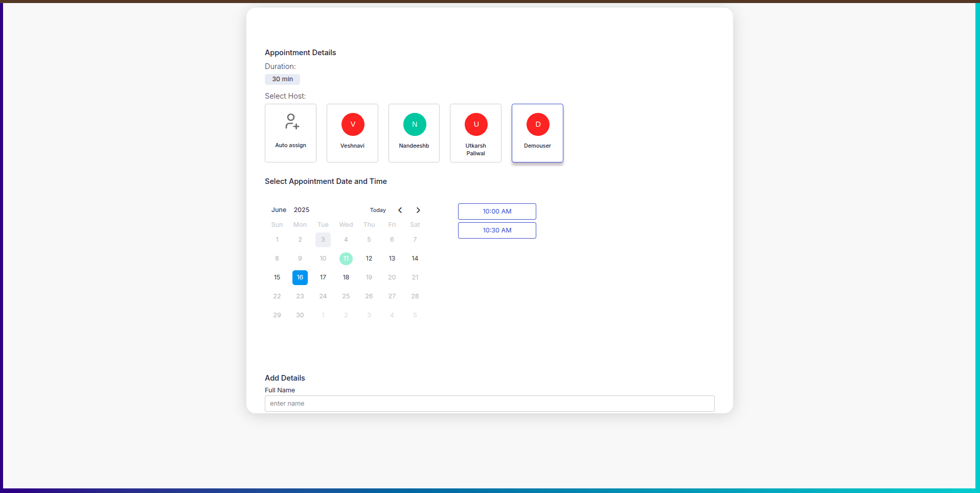Click June 28 on the calendar

tap(415, 296)
